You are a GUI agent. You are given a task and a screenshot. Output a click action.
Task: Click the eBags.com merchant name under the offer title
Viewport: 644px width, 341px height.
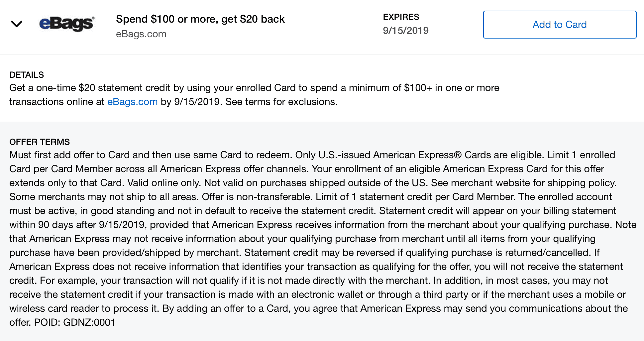[x=141, y=34]
